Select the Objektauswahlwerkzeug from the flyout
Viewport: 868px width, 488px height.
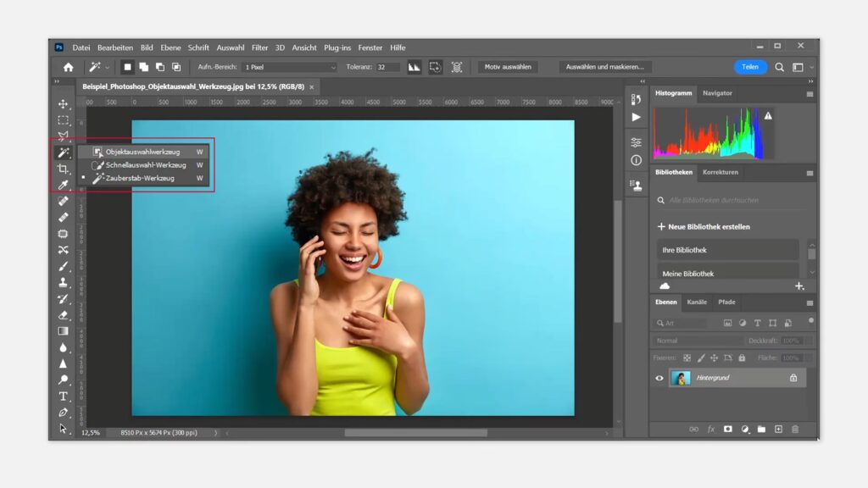point(142,152)
